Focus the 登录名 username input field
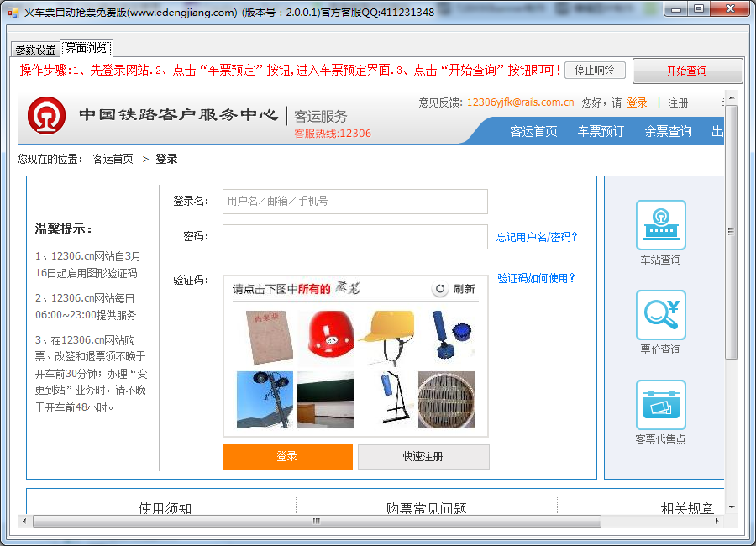756x546 pixels. pyautogui.click(x=354, y=202)
